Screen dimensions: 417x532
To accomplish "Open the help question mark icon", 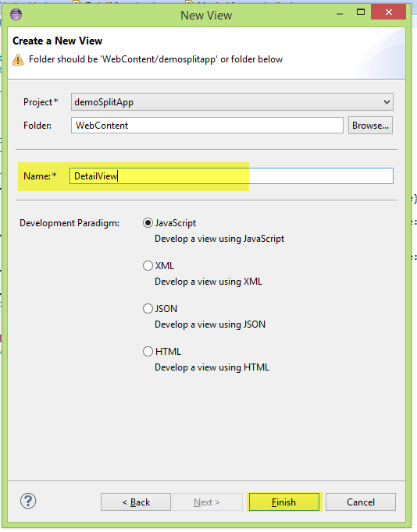I will click(28, 501).
